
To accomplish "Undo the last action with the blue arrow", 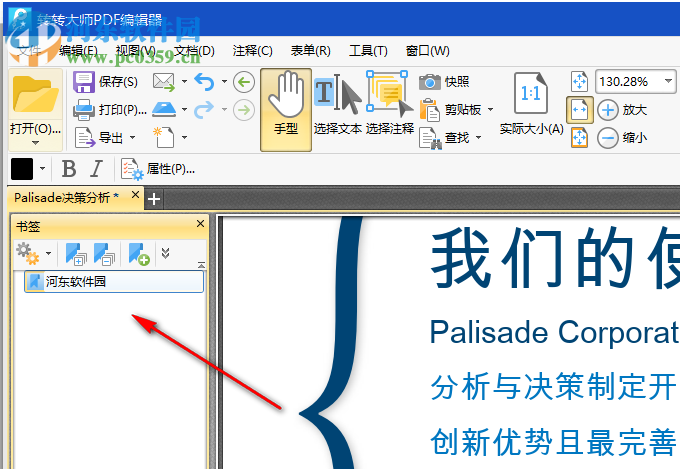I will coord(204,82).
